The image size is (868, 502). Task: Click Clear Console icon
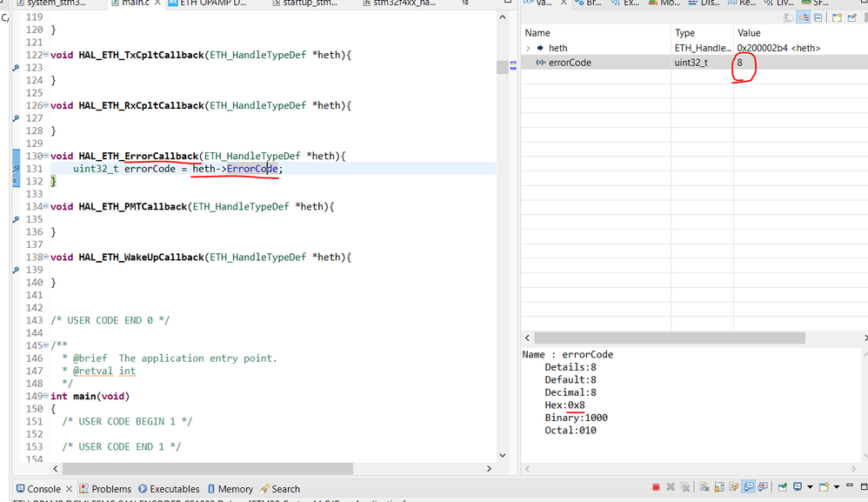click(x=704, y=487)
